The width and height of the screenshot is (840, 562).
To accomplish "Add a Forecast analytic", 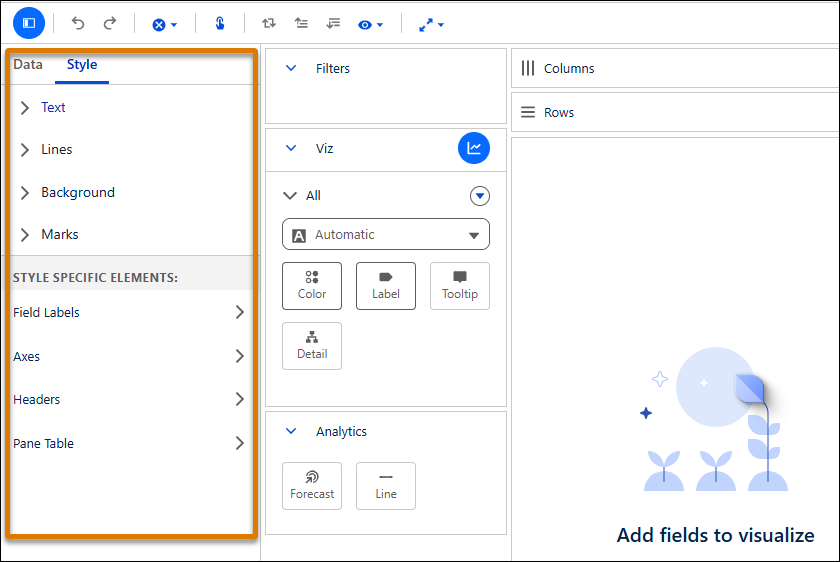I will pyautogui.click(x=312, y=486).
